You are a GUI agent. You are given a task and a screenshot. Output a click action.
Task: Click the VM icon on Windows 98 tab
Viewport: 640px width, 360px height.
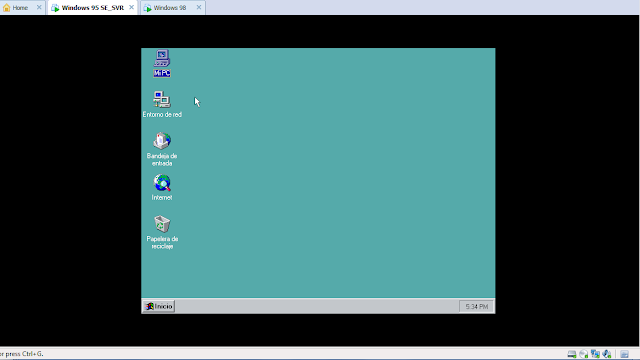tap(148, 8)
